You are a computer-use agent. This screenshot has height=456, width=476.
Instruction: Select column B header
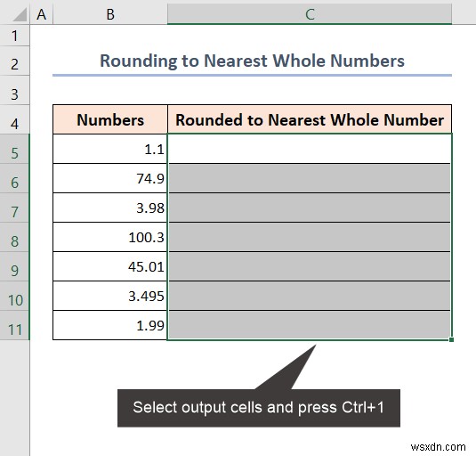click(110, 14)
